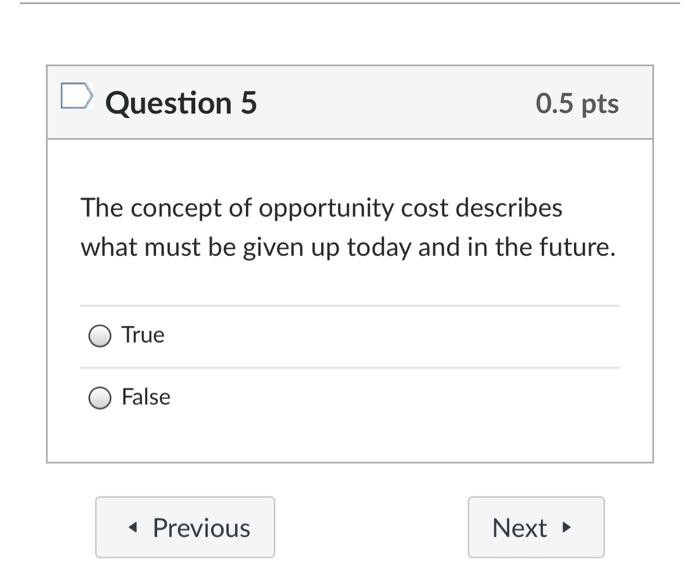Select the False radio button
This screenshot has height=588, width=700.
click(100, 398)
